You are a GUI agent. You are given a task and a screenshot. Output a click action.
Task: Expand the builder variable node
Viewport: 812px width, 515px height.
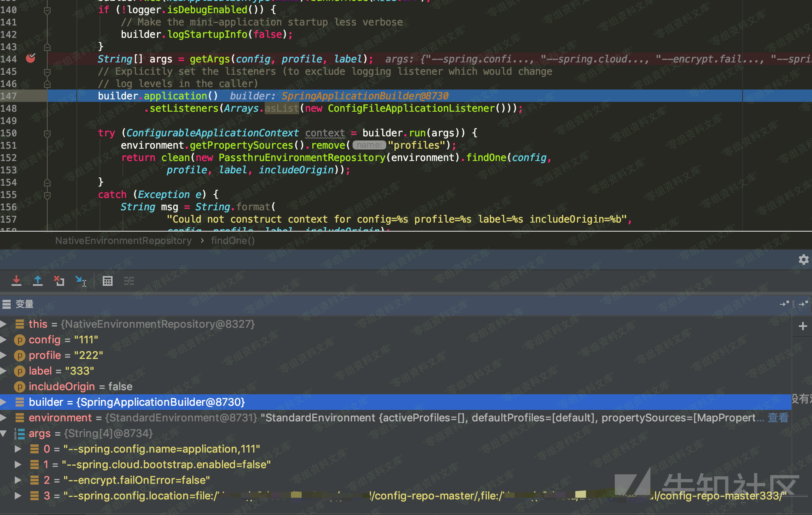tap(4, 402)
